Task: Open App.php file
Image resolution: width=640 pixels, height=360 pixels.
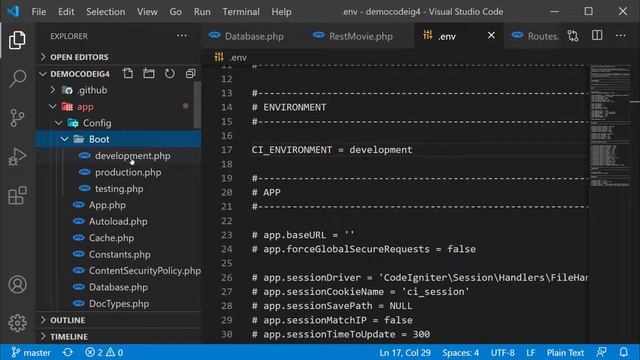Action: tap(118, 205)
